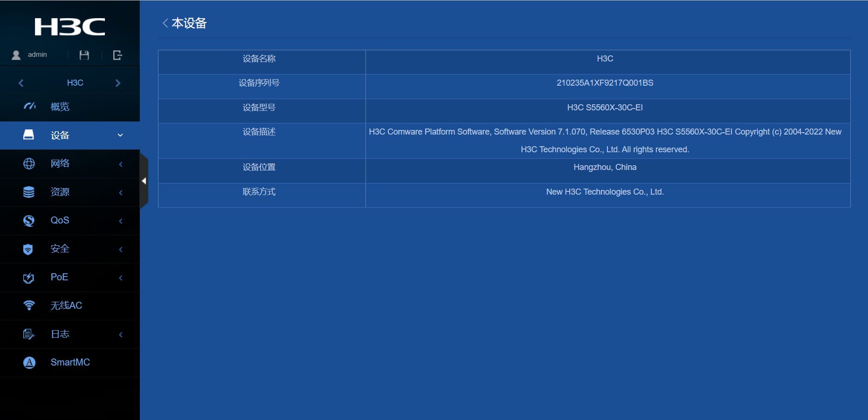Log out using the exit icon
The height and width of the screenshot is (420, 868).
tap(117, 55)
